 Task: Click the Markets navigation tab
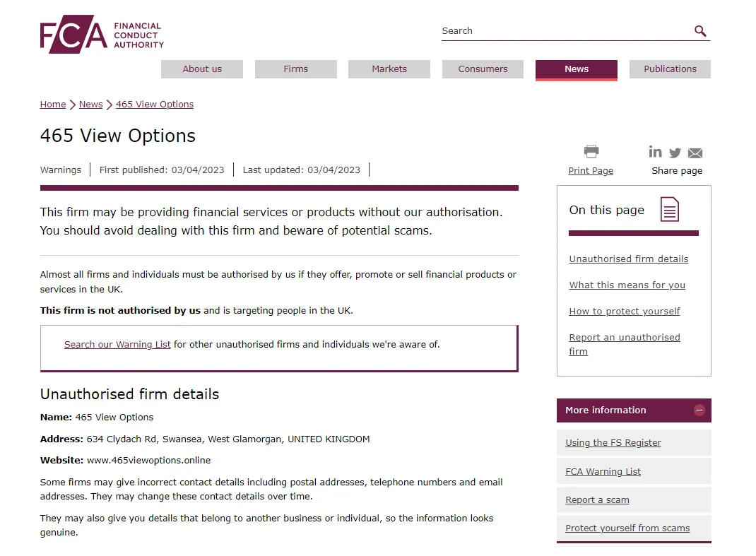389,69
